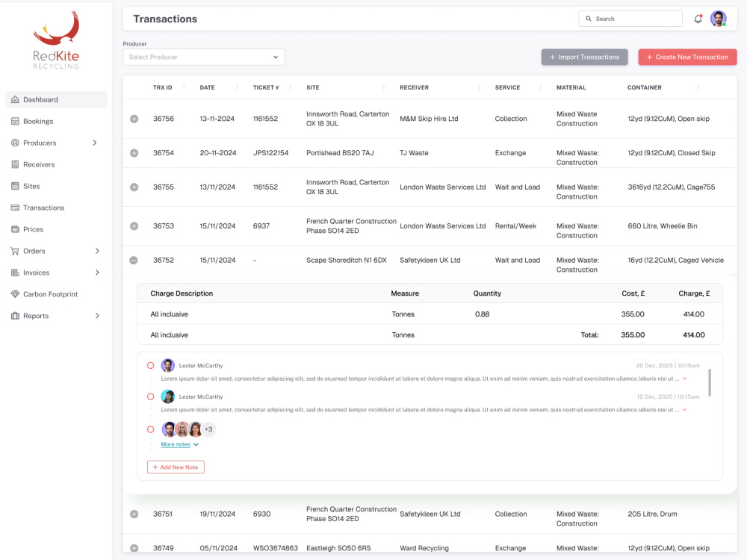Select the 12 Dec note timeline circle
The height and width of the screenshot is (560, 747).
coord(151,396)
